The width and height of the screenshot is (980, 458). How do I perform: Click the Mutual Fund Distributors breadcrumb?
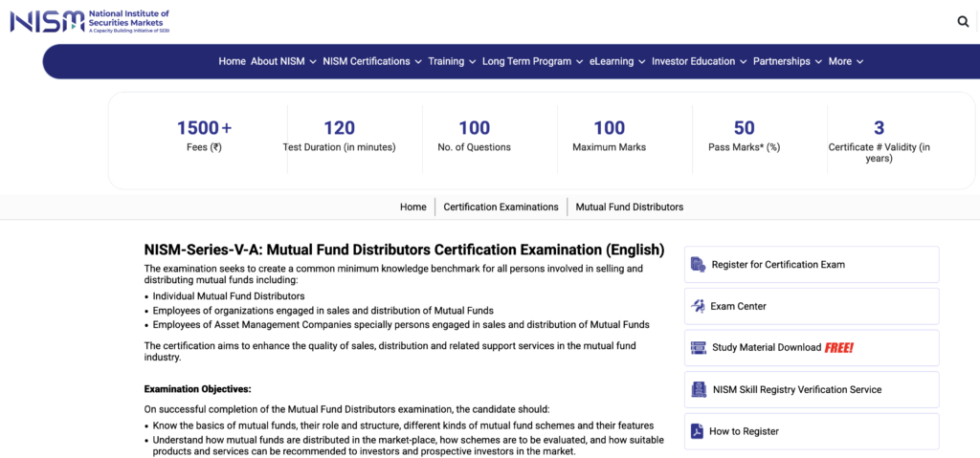[629, 207]
